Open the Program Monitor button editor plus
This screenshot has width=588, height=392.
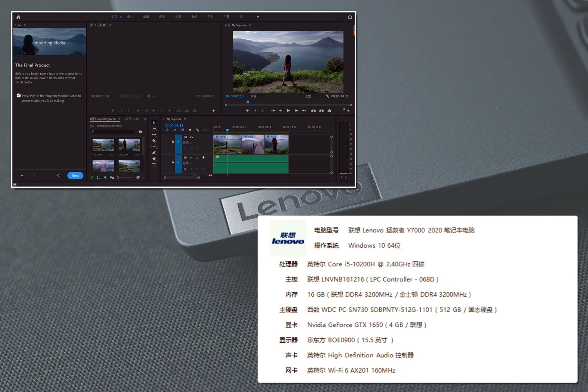[348, 110]
